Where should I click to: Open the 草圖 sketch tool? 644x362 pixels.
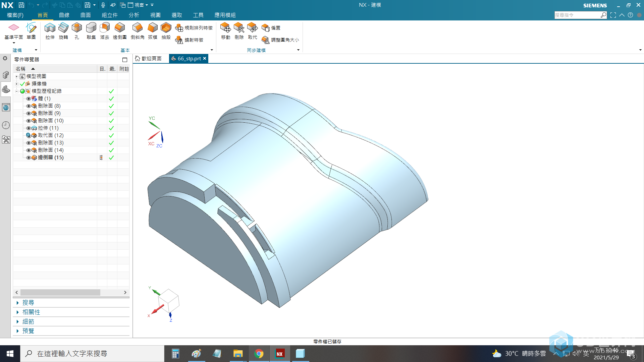(31, 31)
